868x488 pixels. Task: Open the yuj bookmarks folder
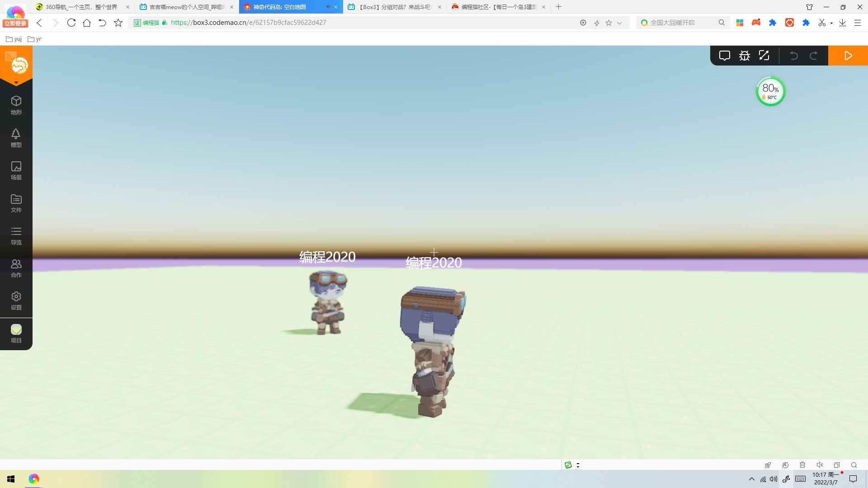point(14,39)
